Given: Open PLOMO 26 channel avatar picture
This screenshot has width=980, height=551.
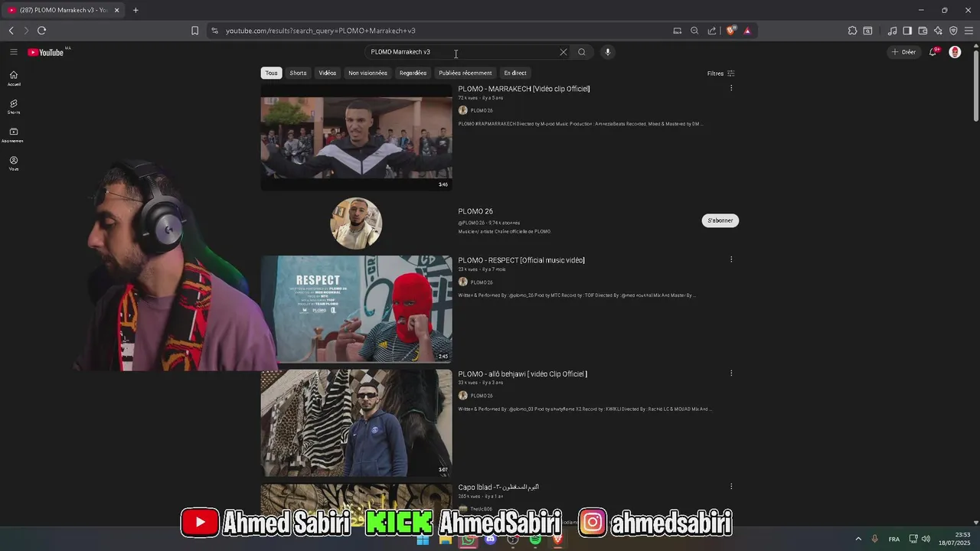Looking at the screenshot, I should 356,223.
